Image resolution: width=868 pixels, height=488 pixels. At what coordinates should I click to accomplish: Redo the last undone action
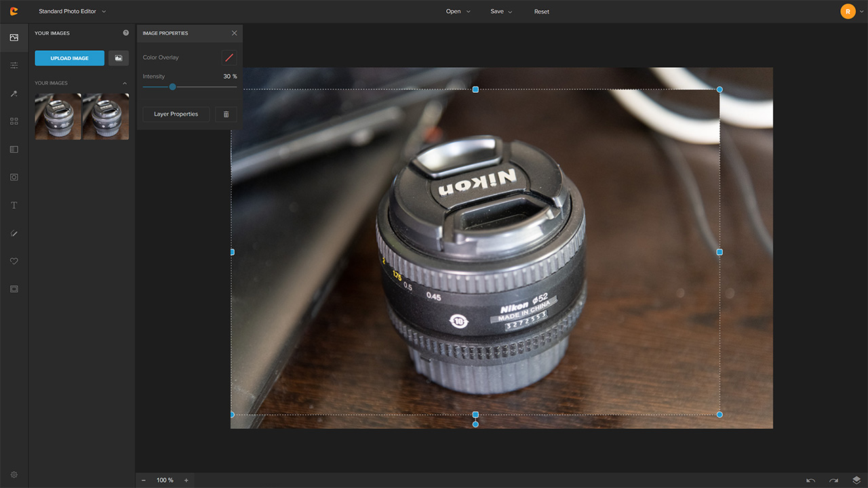(x=833, y=480)
